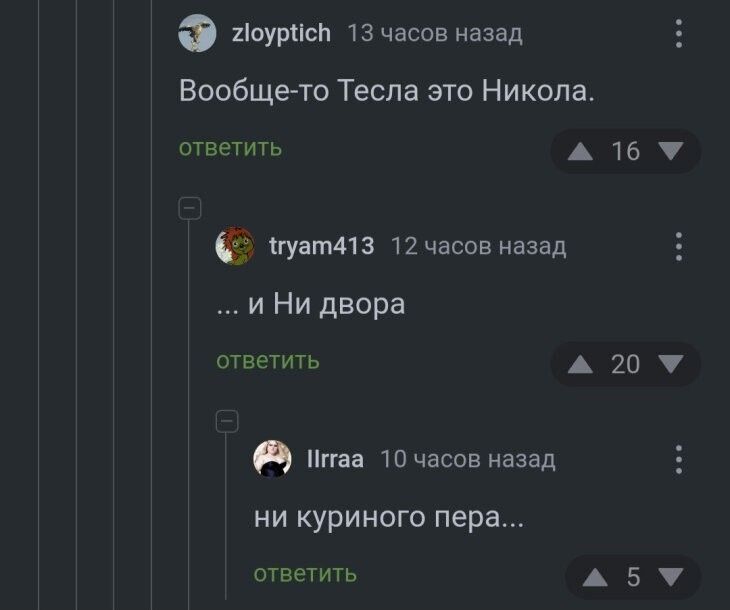This screenshot has width=730, height=610.
Task: Open three-dot menu on Ilrraa's comment
Action: tap(679, 459)
